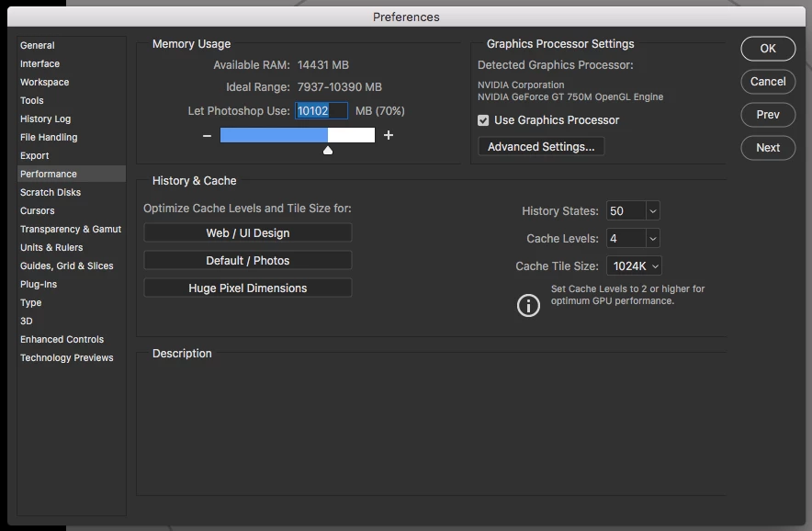Cancel the Preferences dialog

(768, 82)
